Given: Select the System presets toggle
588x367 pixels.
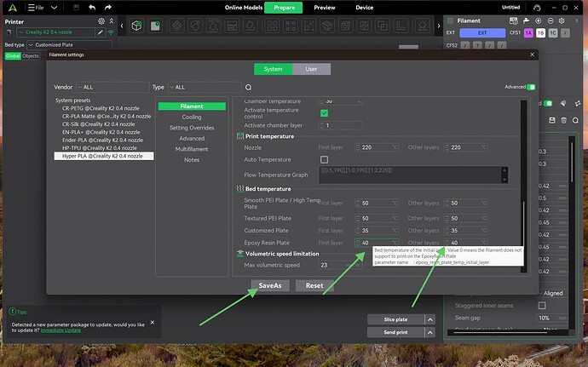Looking at the screenshot, I should [x=273, y=69].
